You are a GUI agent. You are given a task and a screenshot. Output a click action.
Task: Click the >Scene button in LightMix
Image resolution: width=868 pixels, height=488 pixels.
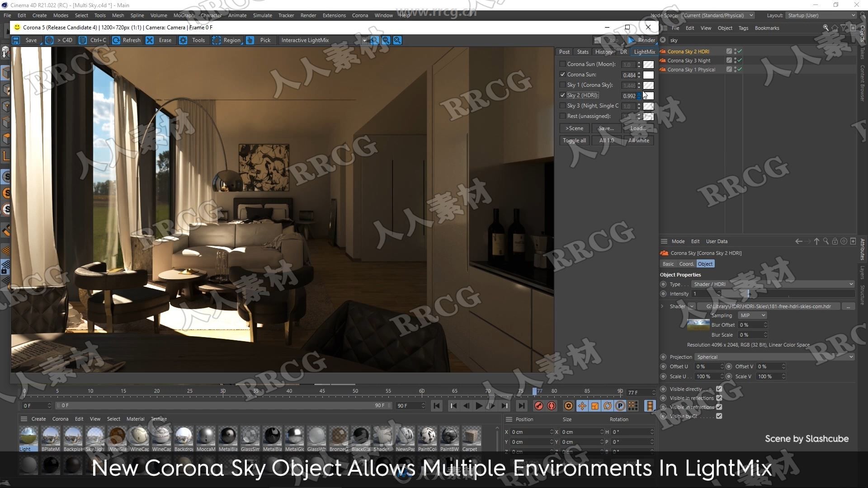tap(574, 128)
